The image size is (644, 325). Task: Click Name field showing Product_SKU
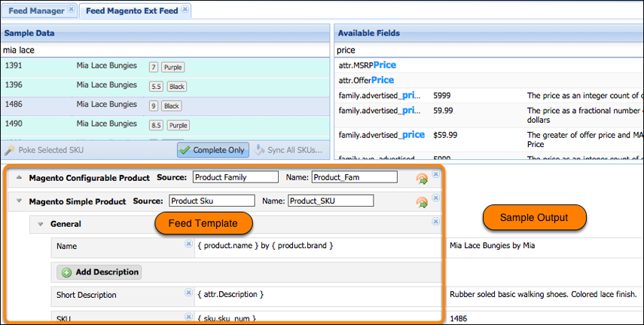[x=331, y=201]
